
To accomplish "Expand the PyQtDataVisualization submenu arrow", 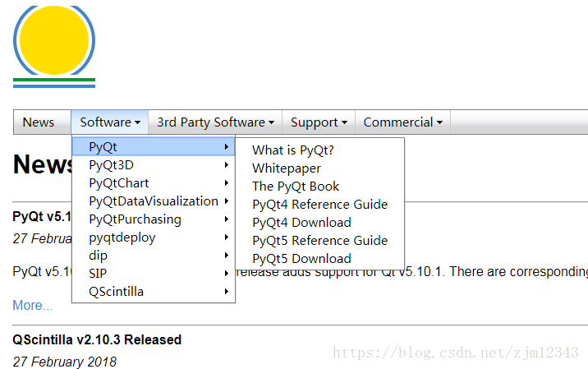I will point(227,201).
